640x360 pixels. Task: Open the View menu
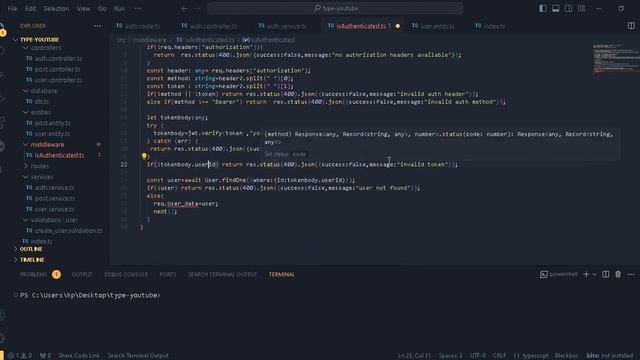tap(83, 8)
